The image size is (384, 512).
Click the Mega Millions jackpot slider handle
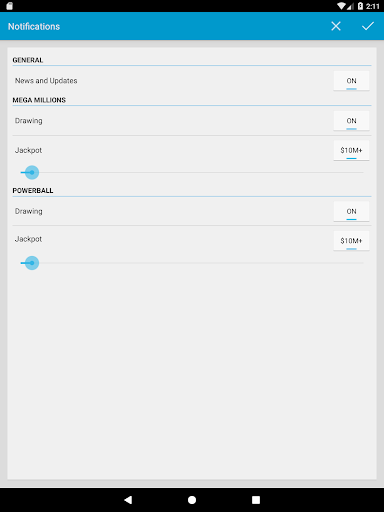tap(32, 172)
